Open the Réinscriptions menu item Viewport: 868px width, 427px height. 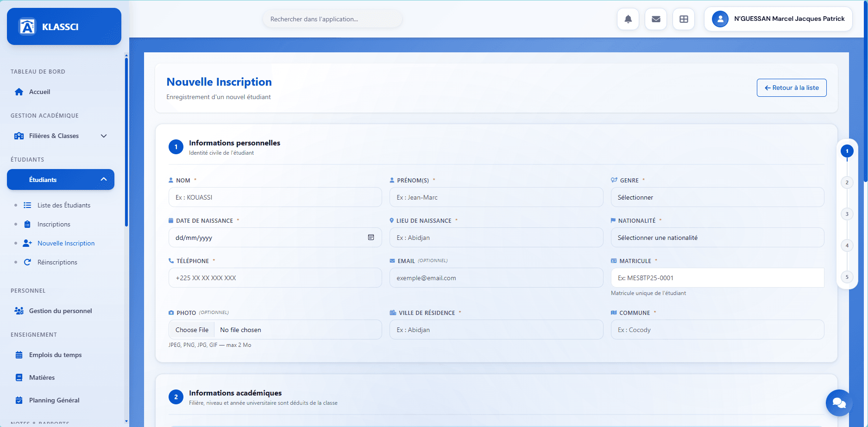point(57,262)
